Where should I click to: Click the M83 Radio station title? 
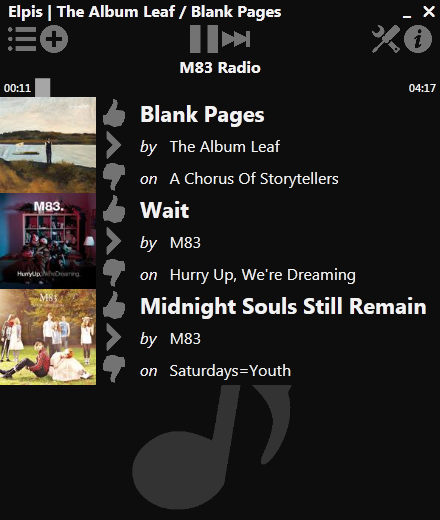click(x=220, y=68)
